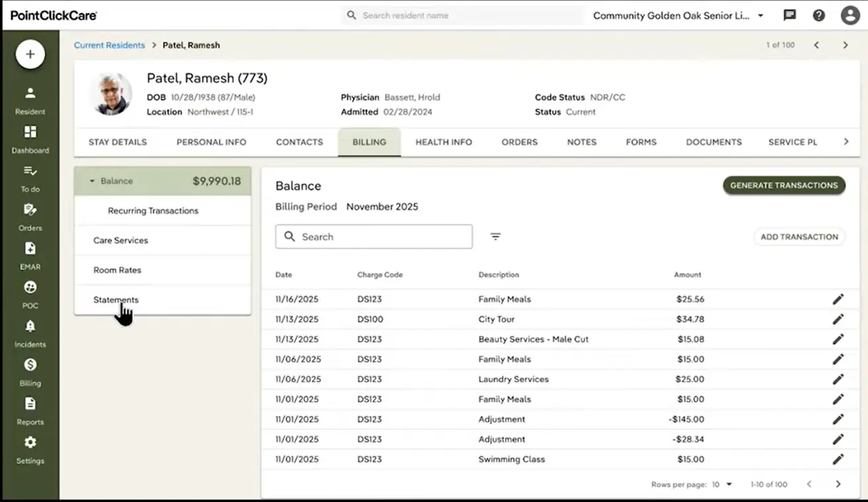Edit the -$28.34 Adjustment transaction

838,439
